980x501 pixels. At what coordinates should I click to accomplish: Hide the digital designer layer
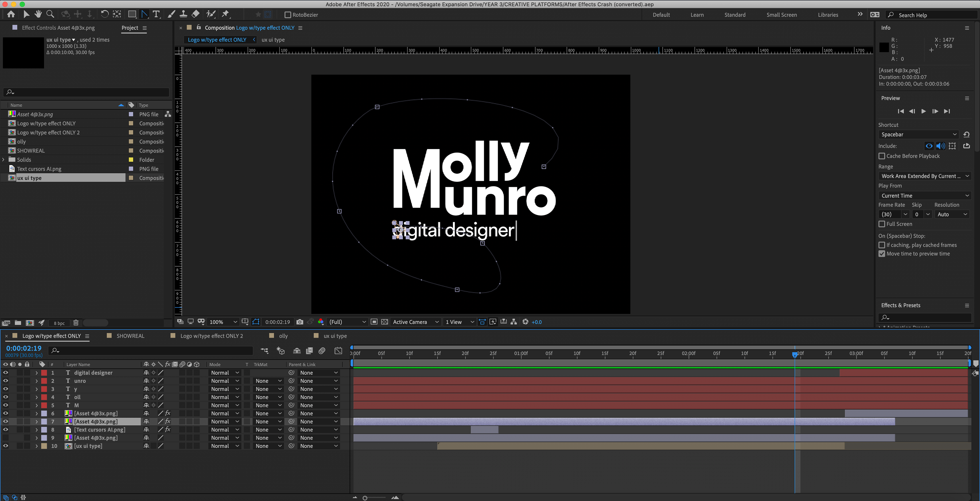click(5, 372)
